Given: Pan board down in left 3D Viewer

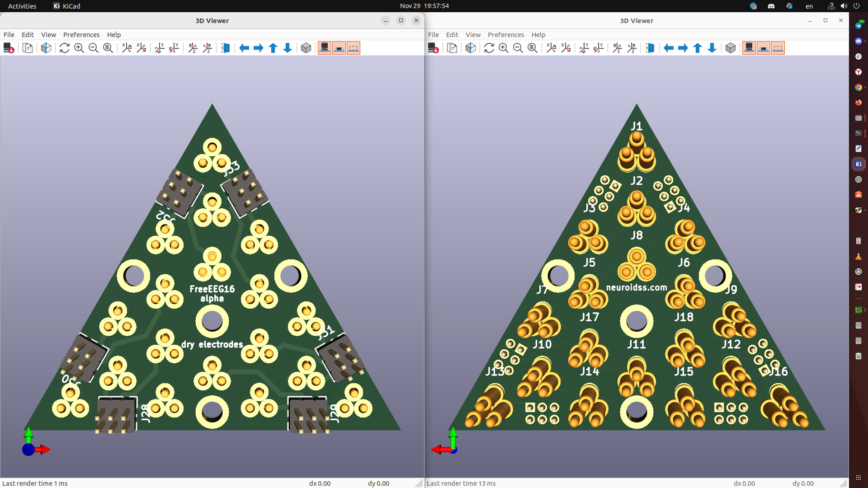Looking at the screenshot, I should click(288, 48).
